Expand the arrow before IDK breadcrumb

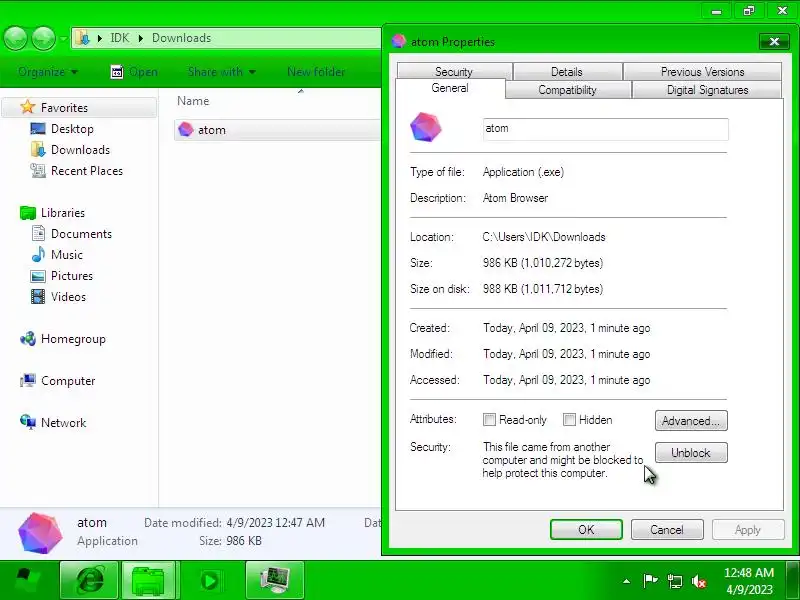(99, 38)
